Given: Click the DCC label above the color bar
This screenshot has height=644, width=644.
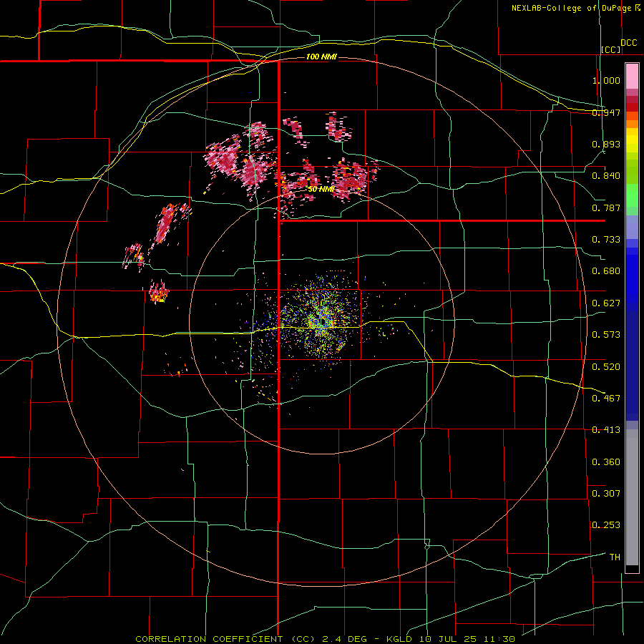Looking at the screenshot, I should point(628,43).
